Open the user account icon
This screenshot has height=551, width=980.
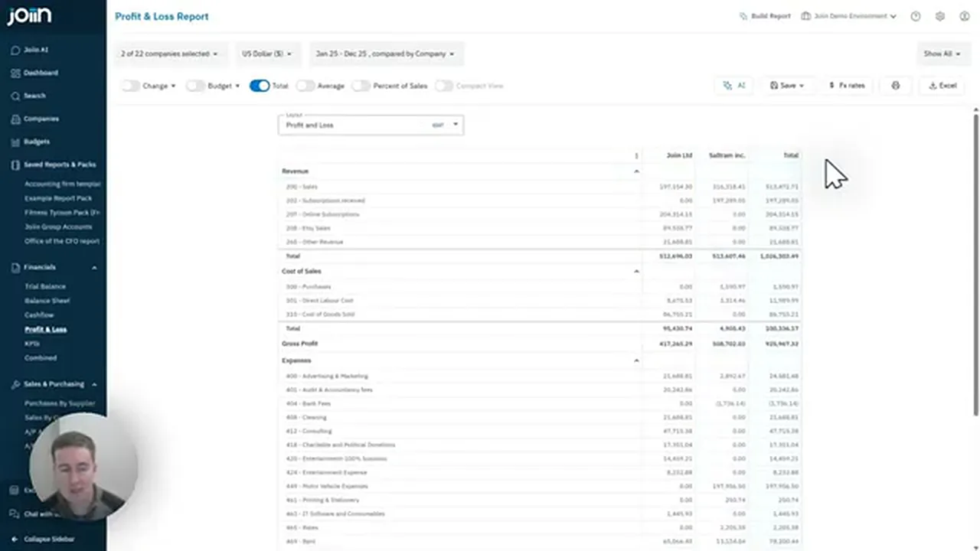tap(965, 16)
